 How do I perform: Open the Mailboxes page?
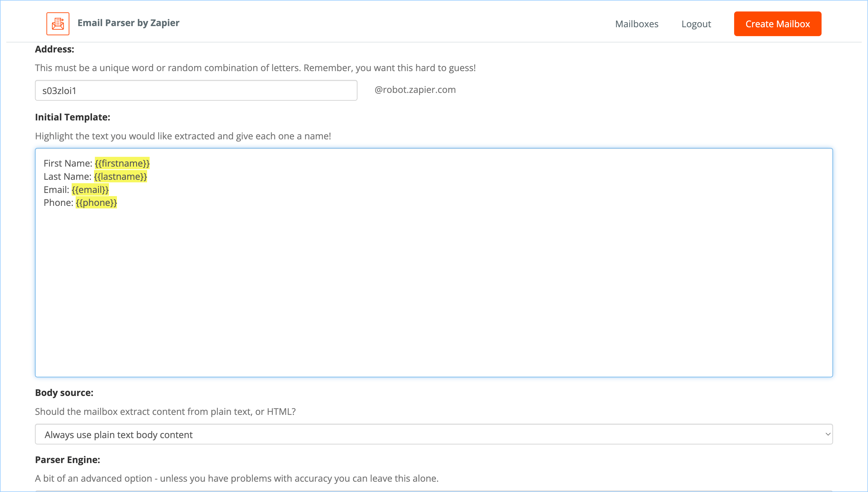point(637,24)
